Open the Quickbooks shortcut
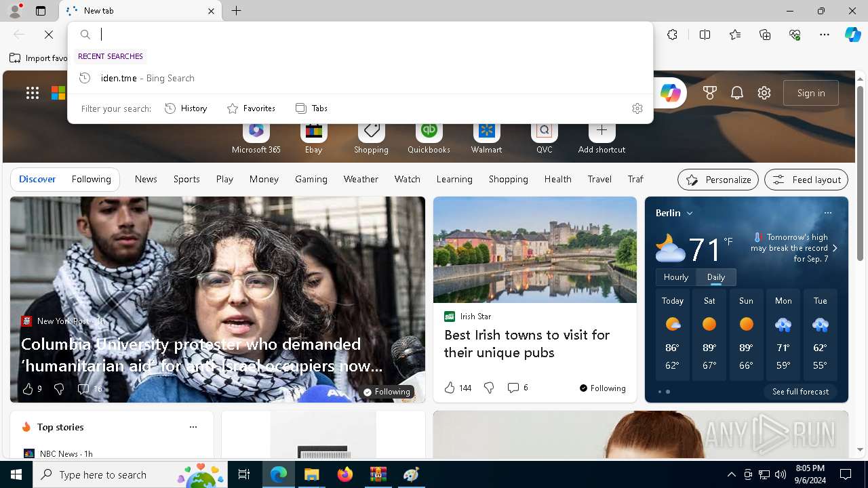The image size is (868, 488). 429,138
